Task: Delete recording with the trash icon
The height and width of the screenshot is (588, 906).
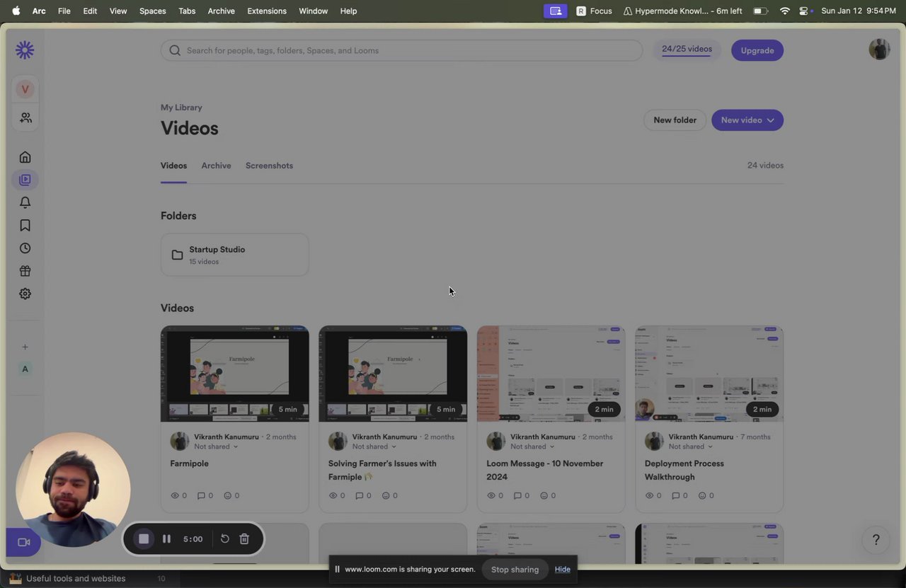Action: [x=244, y=538]
